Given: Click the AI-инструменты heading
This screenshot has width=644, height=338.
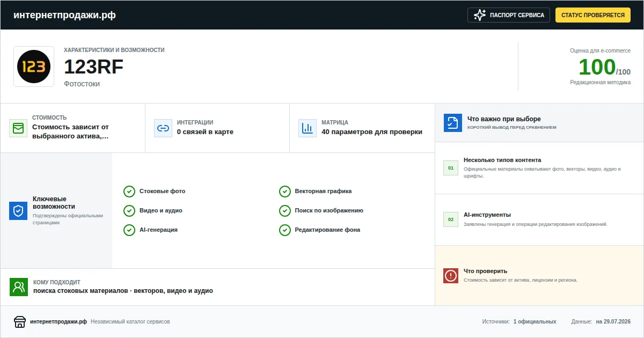Looking at the screenshot, I should pos(487,215).
